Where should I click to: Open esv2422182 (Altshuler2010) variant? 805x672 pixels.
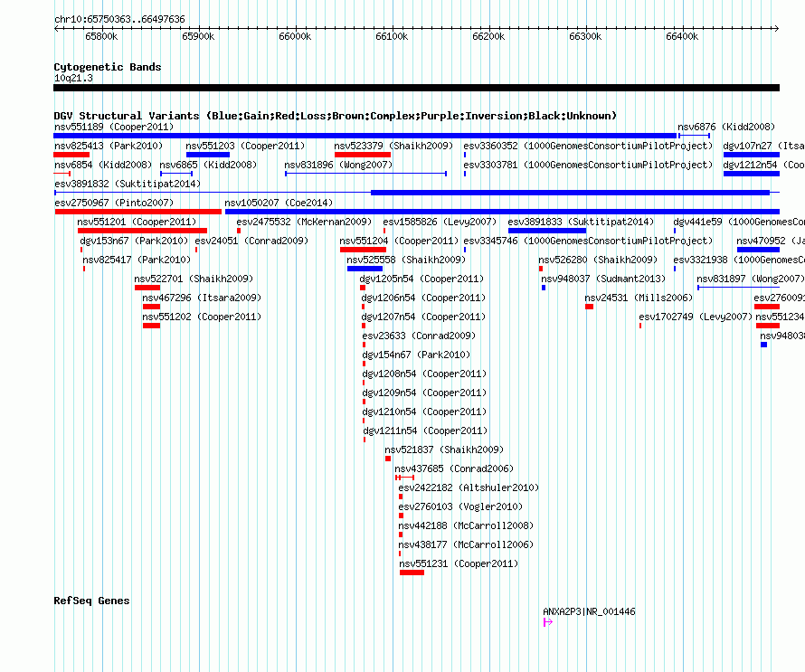click(x=469, y=487)
